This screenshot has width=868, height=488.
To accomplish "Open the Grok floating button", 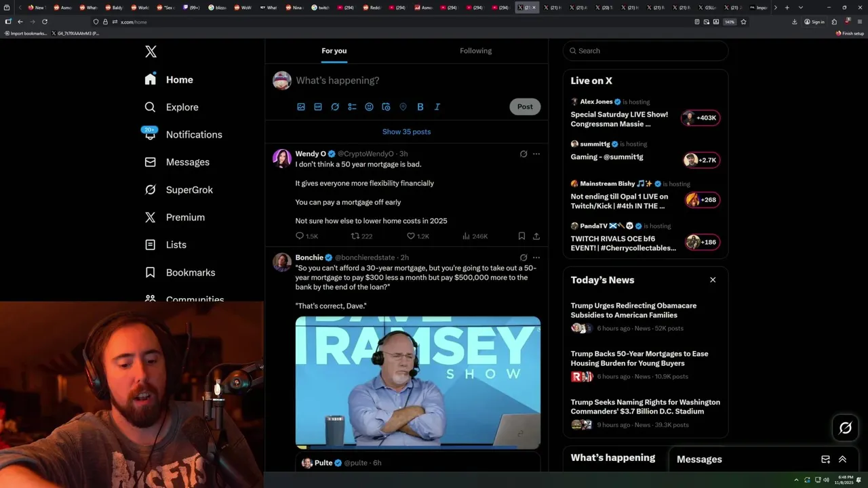I will point(846,428).
